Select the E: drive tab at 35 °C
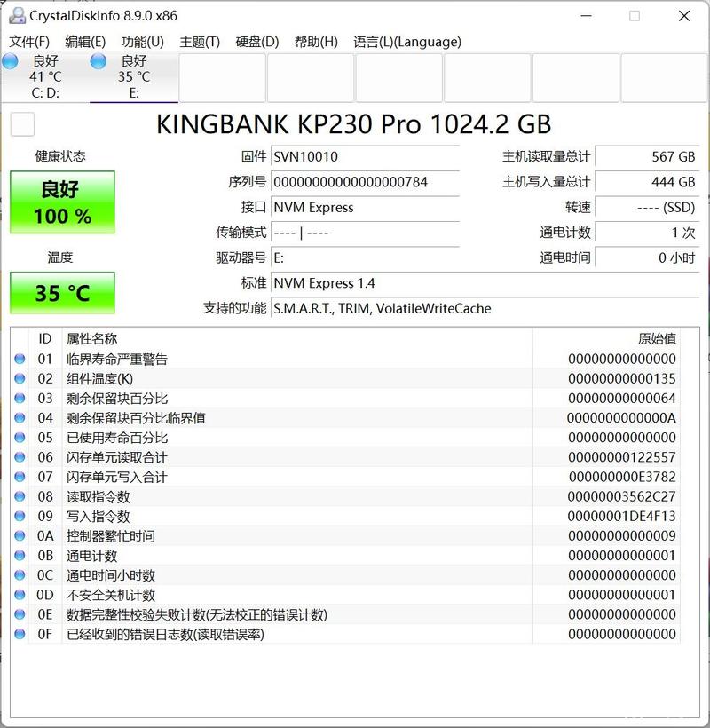The width and height of the screenshot is (710, 728). [134, 77]
